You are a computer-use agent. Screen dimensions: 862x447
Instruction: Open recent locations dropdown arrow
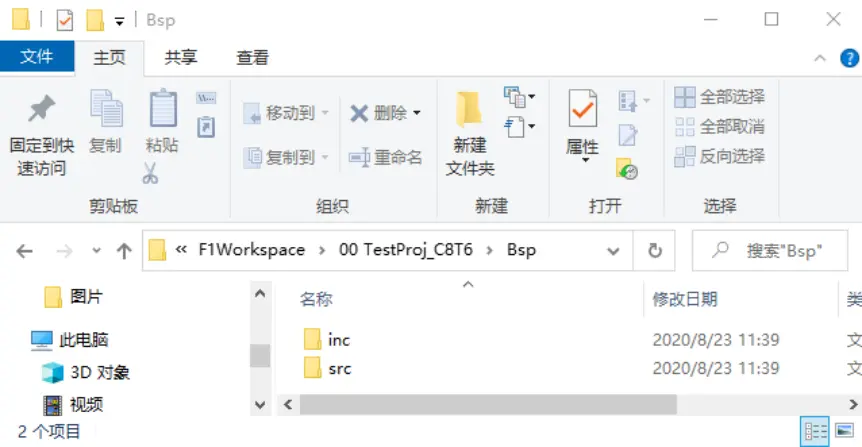[x=96, y=250]
